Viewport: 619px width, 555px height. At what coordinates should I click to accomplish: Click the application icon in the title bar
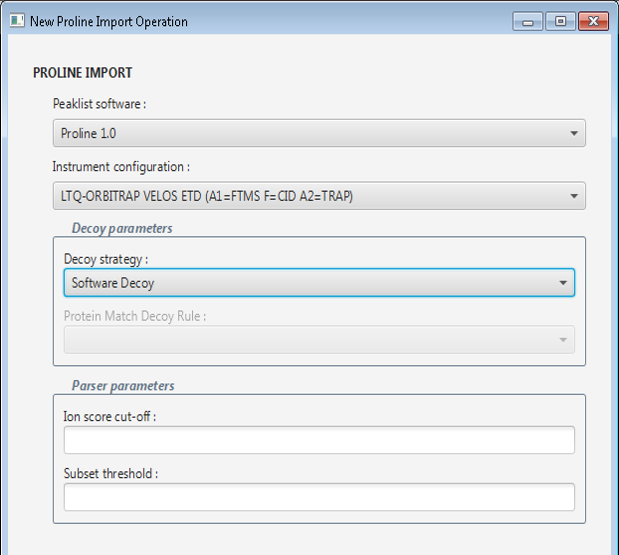click(16, 21)
